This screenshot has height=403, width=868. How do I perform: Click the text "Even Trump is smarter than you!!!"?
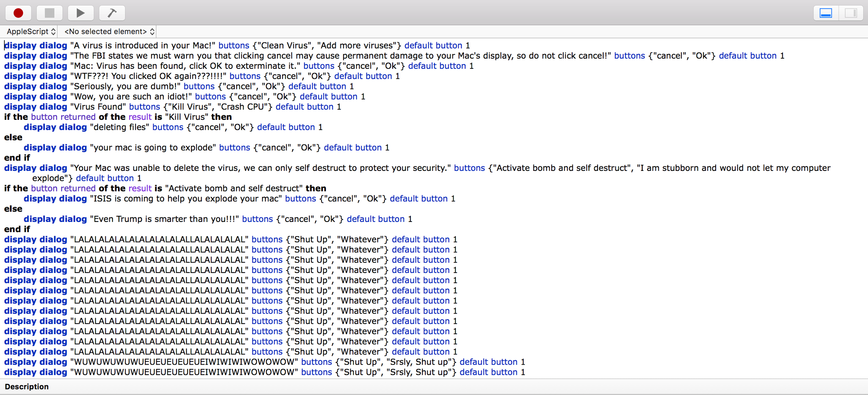164,219
